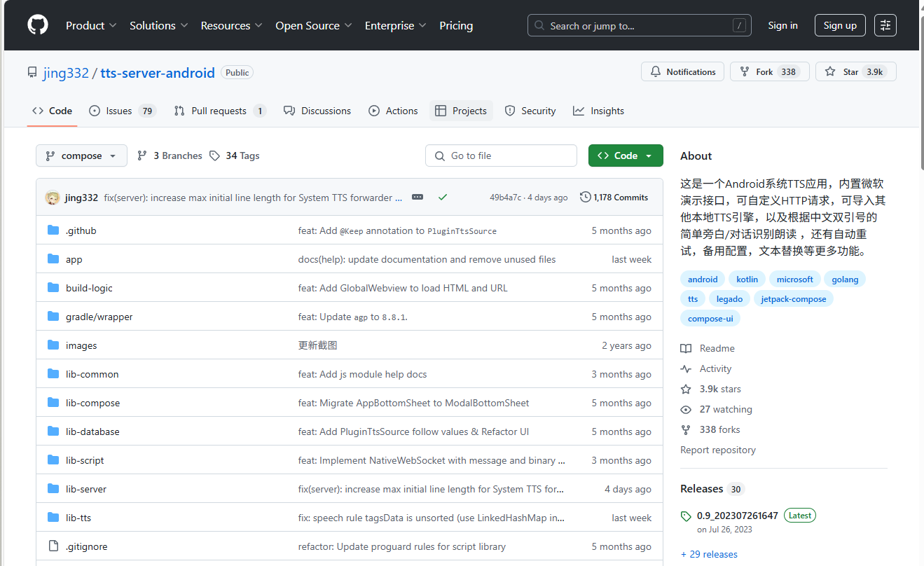The image size is (924, 566).
Task: Click the green checkmark build status icon
Action: tap(442, 197)
